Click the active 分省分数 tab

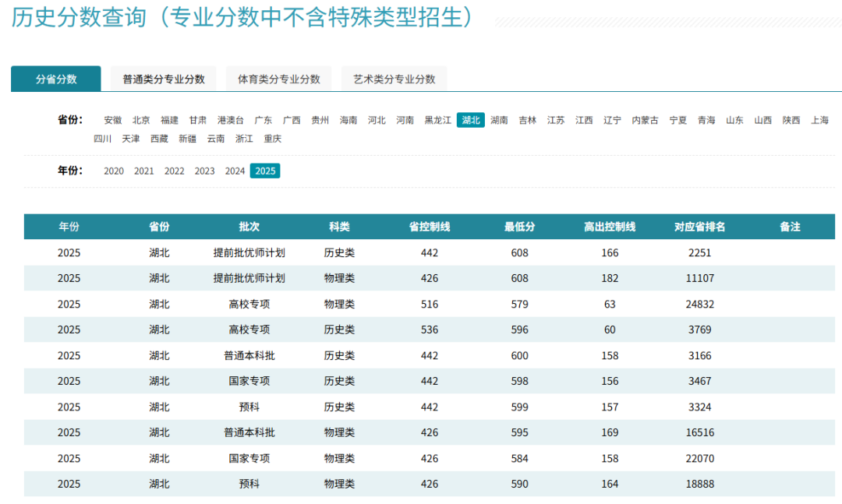click(56, 79)
